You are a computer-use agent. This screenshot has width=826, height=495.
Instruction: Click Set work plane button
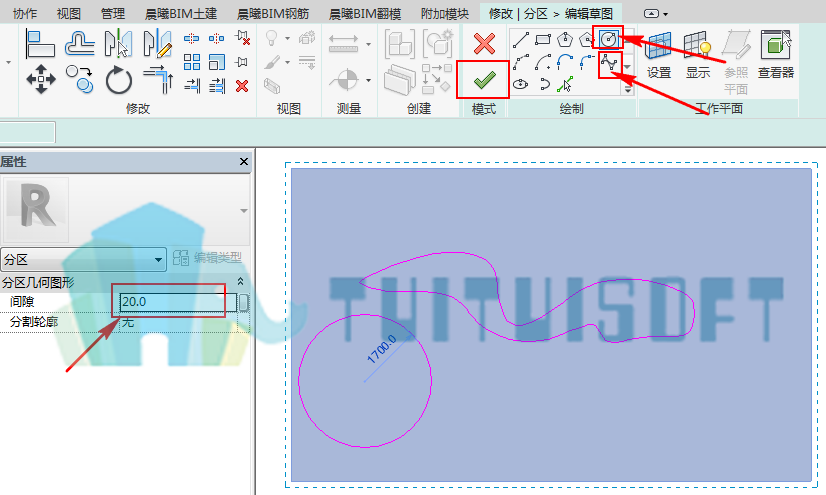(x=658, y=55)
